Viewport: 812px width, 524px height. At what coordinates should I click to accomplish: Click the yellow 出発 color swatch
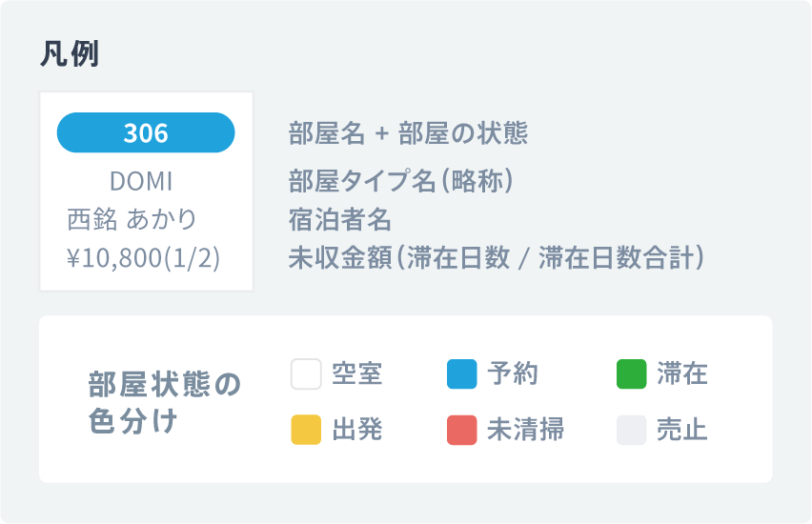point(306,430)
